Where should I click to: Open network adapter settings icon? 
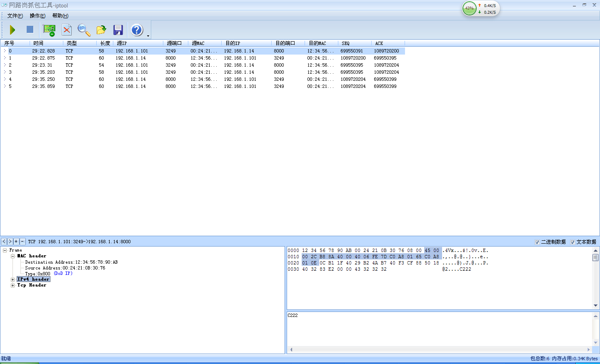pos(49,30)
